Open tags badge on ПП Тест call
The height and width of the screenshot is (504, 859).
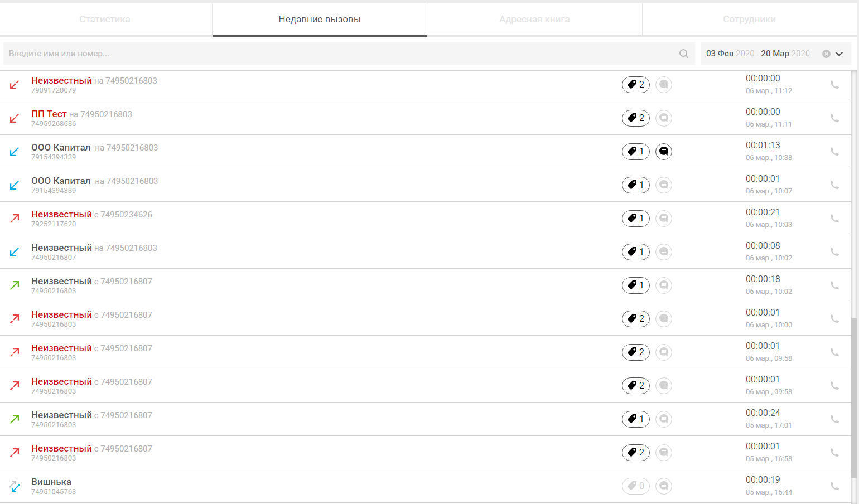click(636, 118)
